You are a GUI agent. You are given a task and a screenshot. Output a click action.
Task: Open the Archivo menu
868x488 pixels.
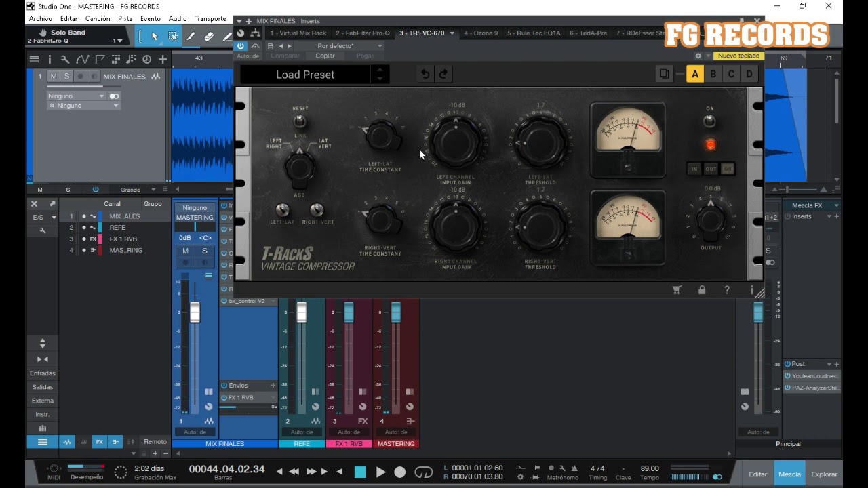pyautogui.click(x=41, y=18)
